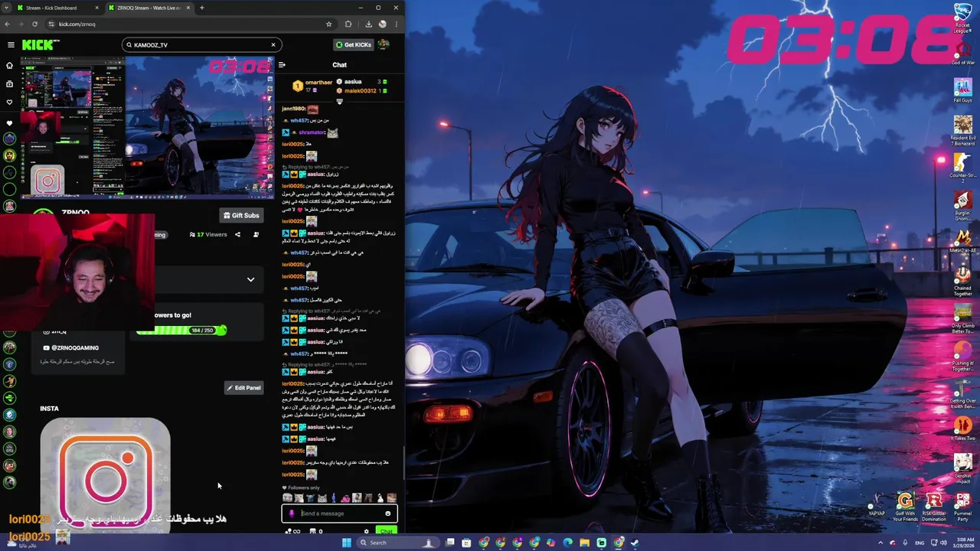Screen dimensions: 980x551
Task: Expand the channel info chevron
Action: click(x=250, y=279)
